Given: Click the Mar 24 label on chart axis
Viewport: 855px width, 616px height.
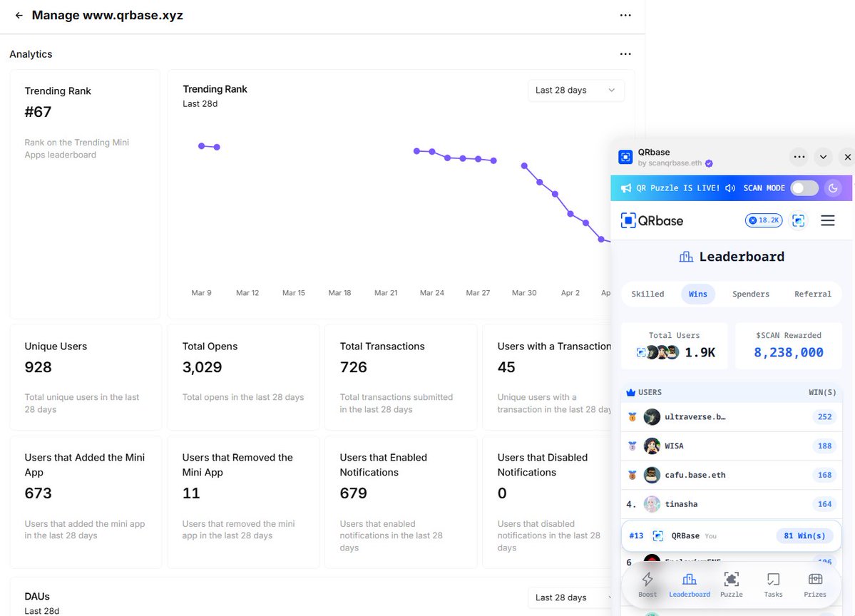Looking at the screenshot, I should 432,293.
